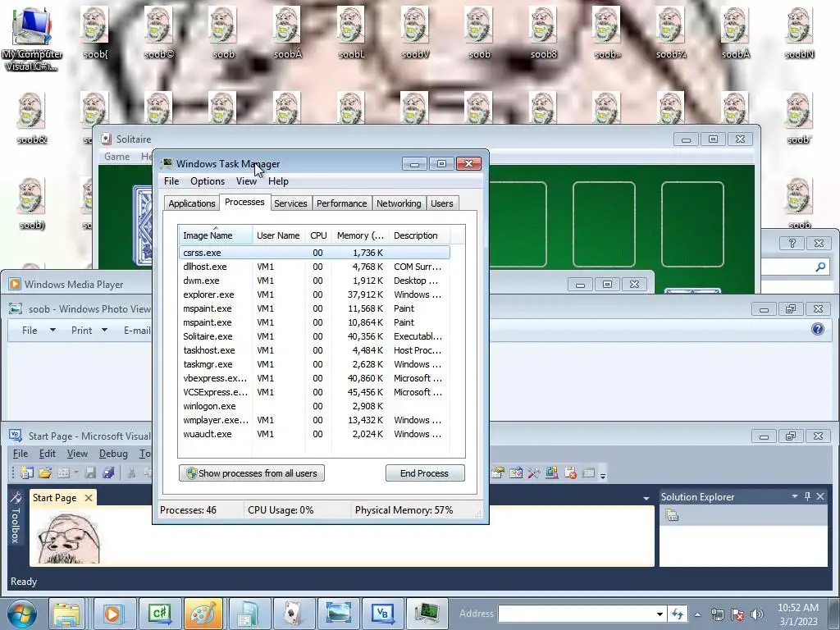Open Windows Media Player taskbar button
This screenshot has width=840, height=630.
point(112,614)
